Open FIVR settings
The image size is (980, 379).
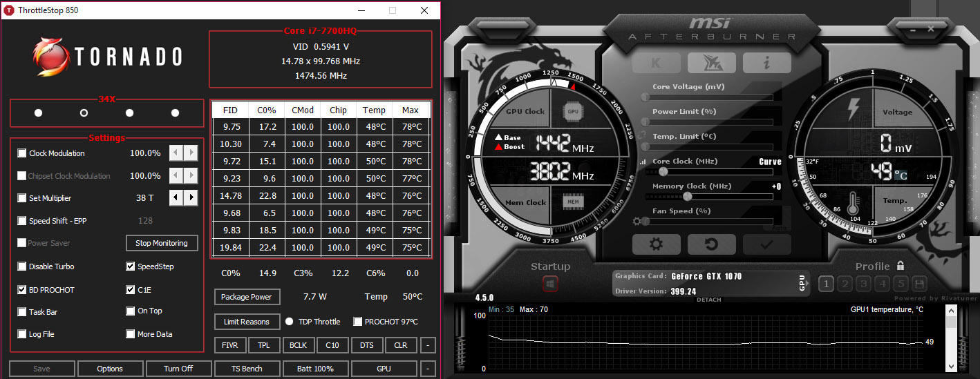(x=230, y=345)
